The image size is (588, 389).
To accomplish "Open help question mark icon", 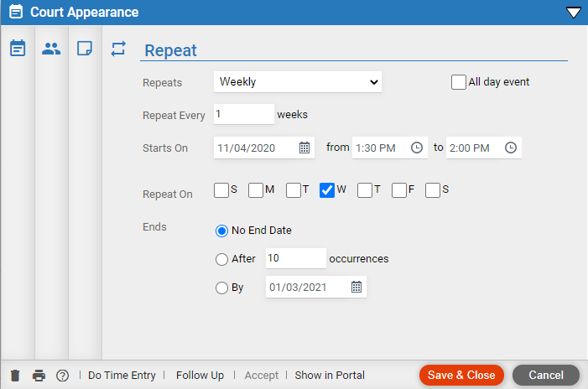I will [x=63, y=376].
